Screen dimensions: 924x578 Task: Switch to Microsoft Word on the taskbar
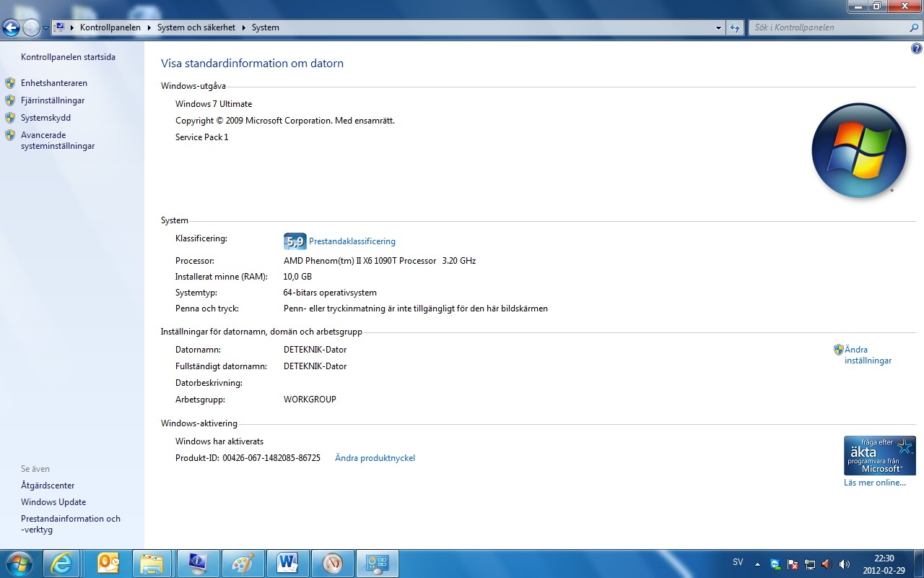pos(287,564)
